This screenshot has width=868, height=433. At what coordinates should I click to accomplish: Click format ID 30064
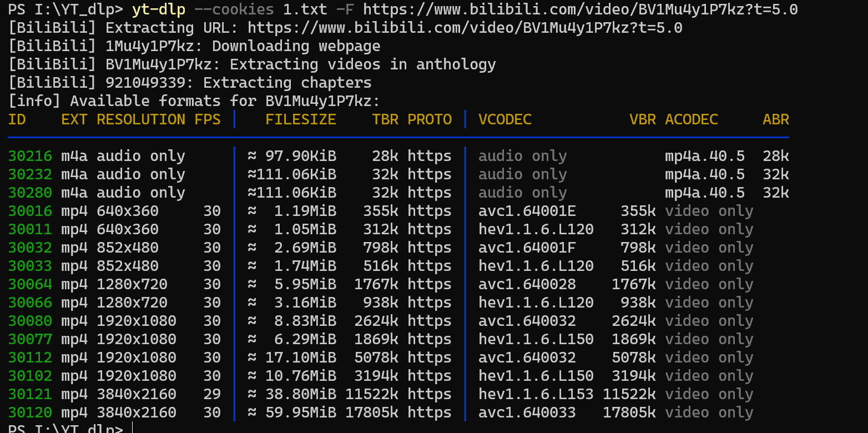point(30,284)
